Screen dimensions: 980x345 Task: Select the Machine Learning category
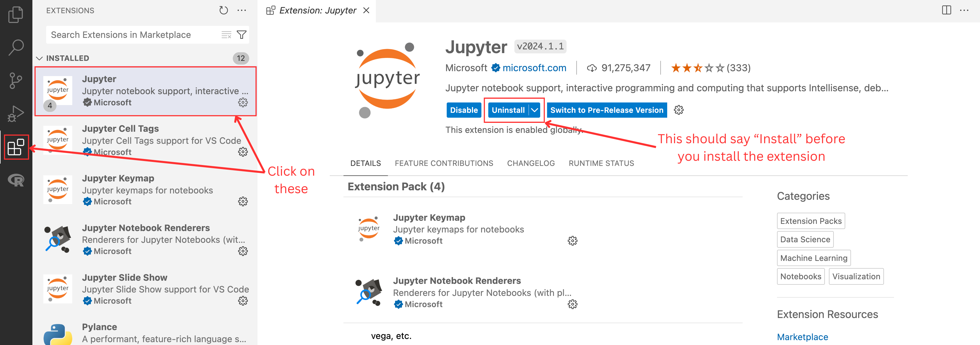814,258
